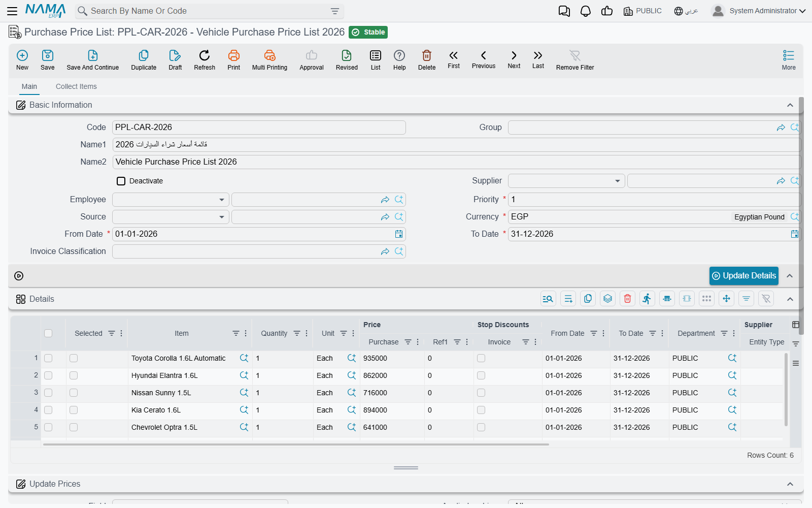812x508 pixels.
Task: Open search bar filter options dropdown
Action: 335,11
